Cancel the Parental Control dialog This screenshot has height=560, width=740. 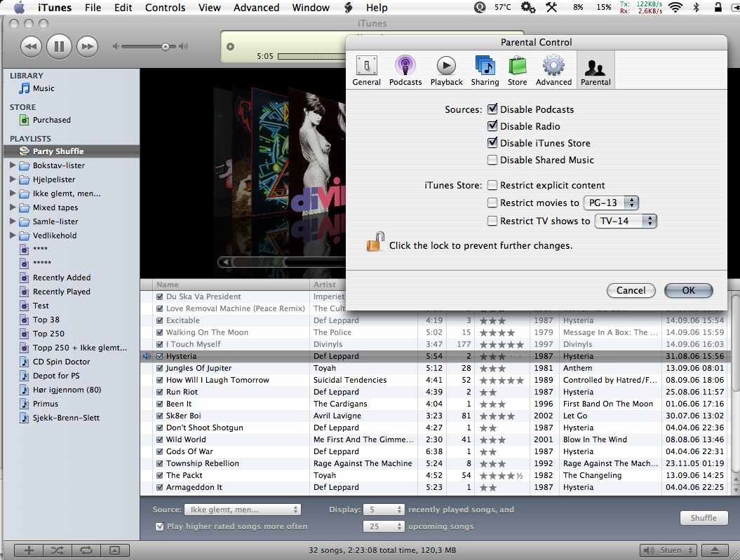click(x=631, y=290)
